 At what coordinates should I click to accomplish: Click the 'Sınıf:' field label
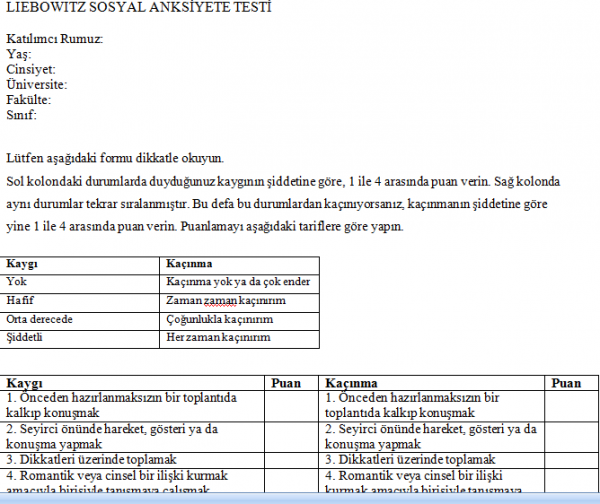tap(21, 114)
